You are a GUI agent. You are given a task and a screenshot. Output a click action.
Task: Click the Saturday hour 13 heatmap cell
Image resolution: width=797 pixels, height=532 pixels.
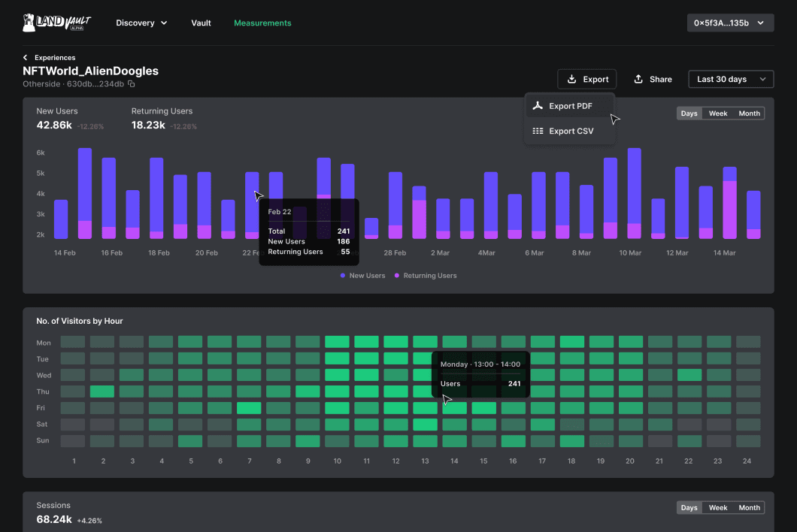[425, 425]
